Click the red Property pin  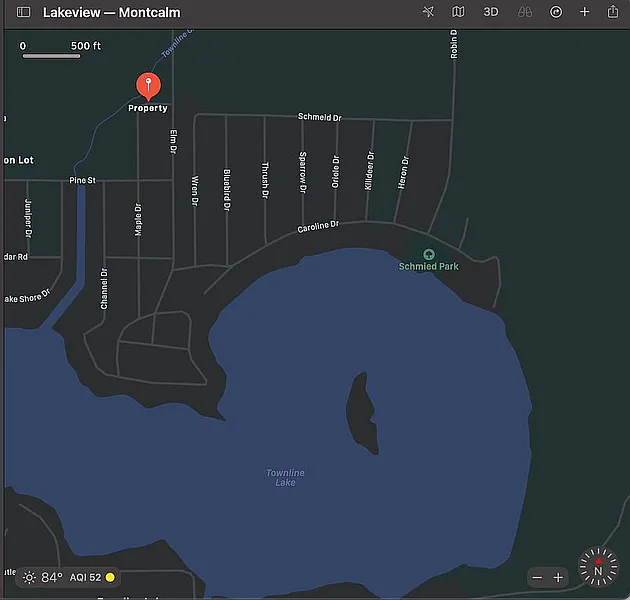coord(148,85)
